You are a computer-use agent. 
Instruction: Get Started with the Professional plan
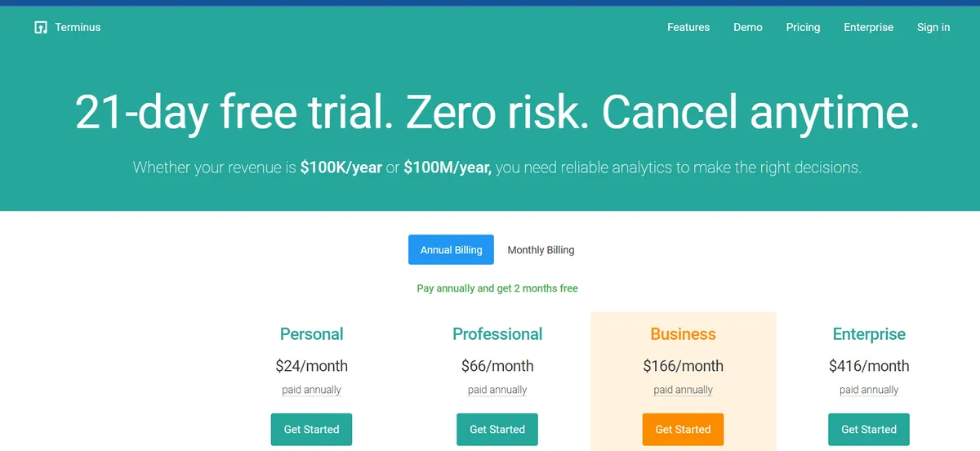tap(497, 429)
